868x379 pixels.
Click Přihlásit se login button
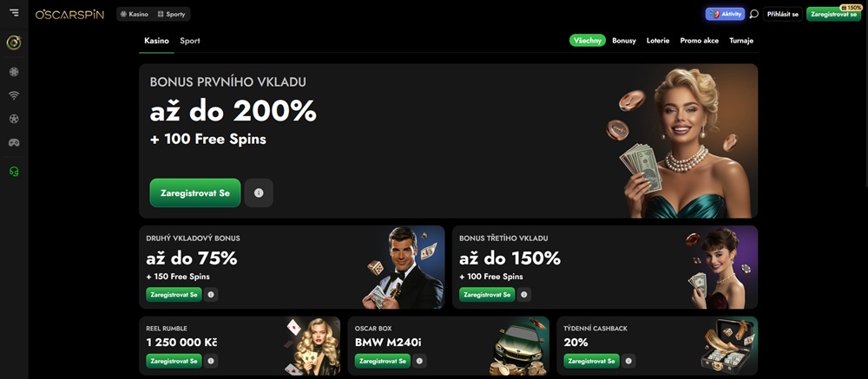pyautogui.click(x=783, y=15)
